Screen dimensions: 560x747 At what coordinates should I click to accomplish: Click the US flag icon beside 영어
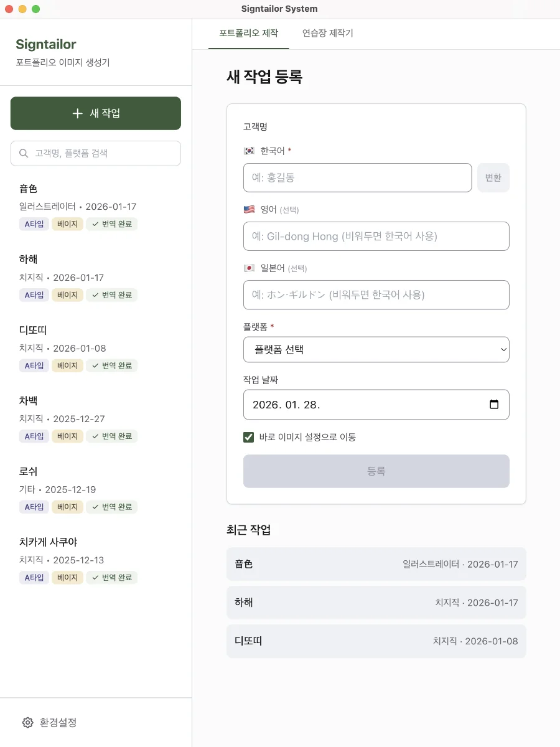click(248, 209)
